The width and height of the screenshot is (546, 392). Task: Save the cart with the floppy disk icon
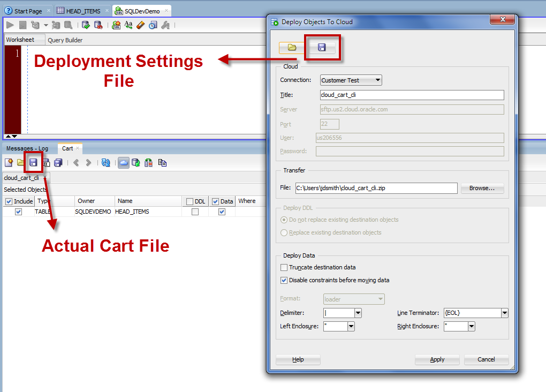(33, 163)
